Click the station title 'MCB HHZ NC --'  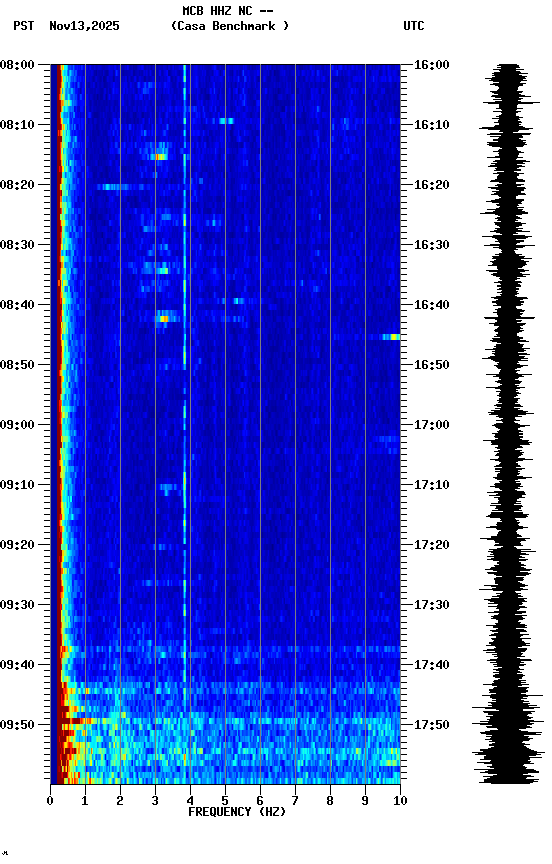(x=228, y=11)
